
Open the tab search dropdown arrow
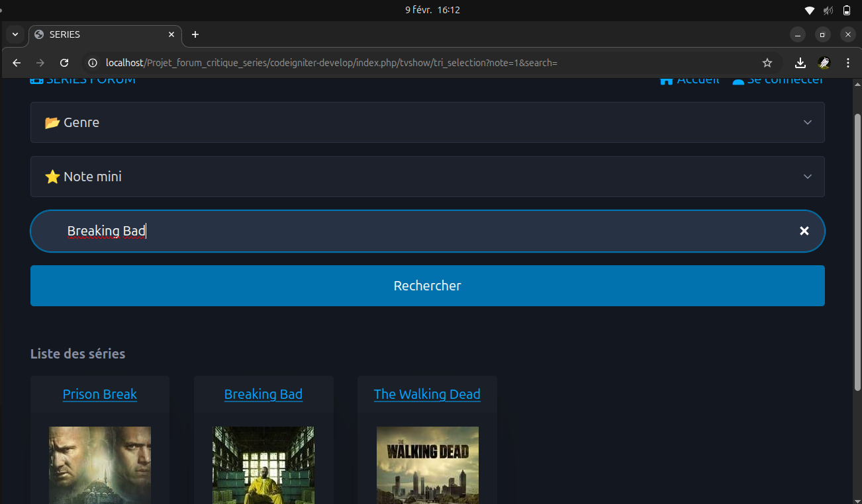pyautogui.click(x=15, y=34)
